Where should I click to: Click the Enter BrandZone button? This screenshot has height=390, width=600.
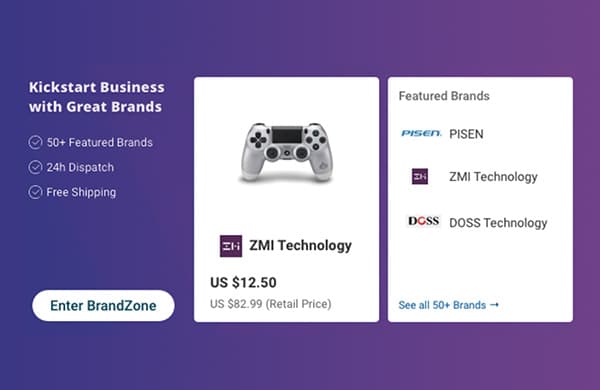[103, 305]
